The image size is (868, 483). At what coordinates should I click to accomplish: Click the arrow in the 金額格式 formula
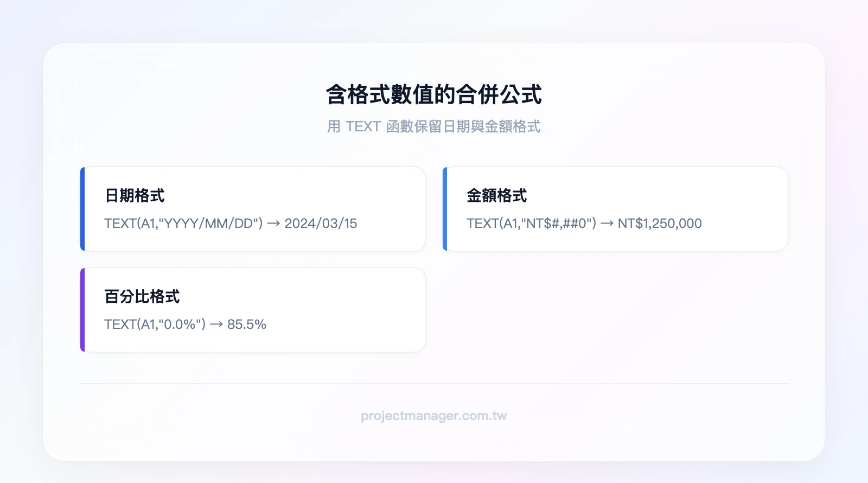coord(607,224)
